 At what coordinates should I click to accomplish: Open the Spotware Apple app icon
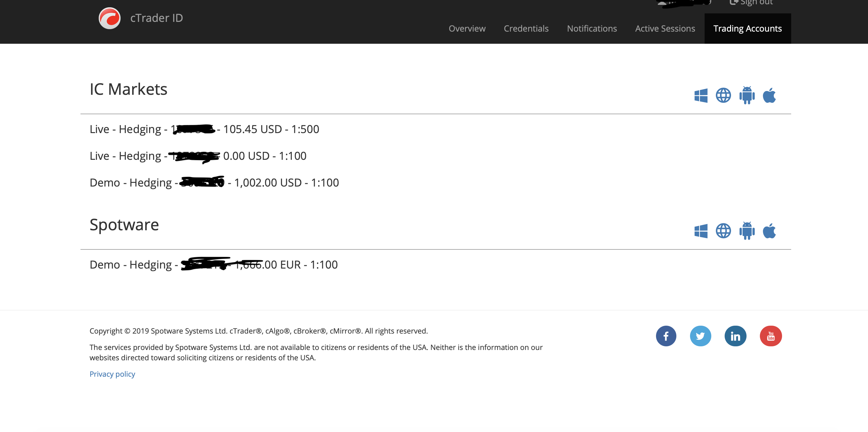click(769, 231)
